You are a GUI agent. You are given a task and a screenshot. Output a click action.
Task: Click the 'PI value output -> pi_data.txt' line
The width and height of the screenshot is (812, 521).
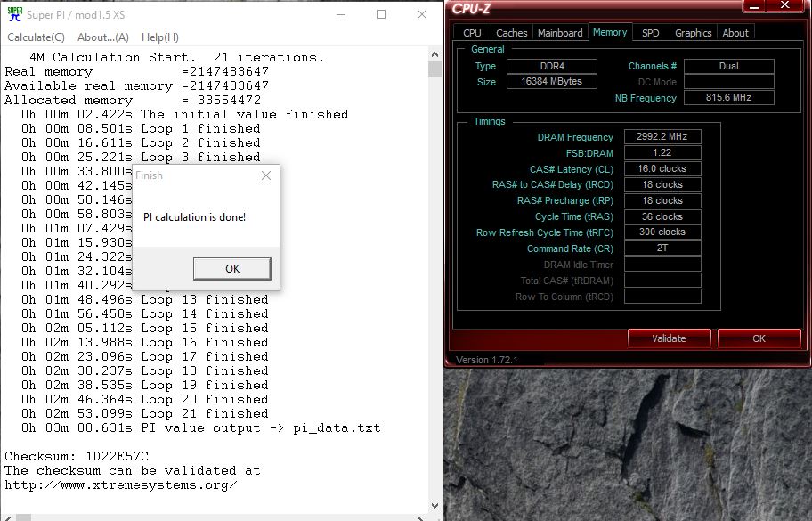click(x=200, y=427)
